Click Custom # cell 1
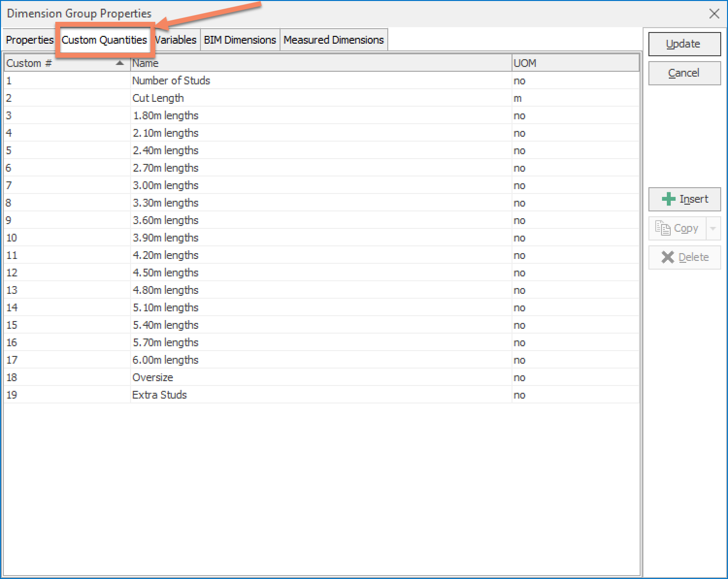The width and height of the screenshot is (728, 579). 67,80
